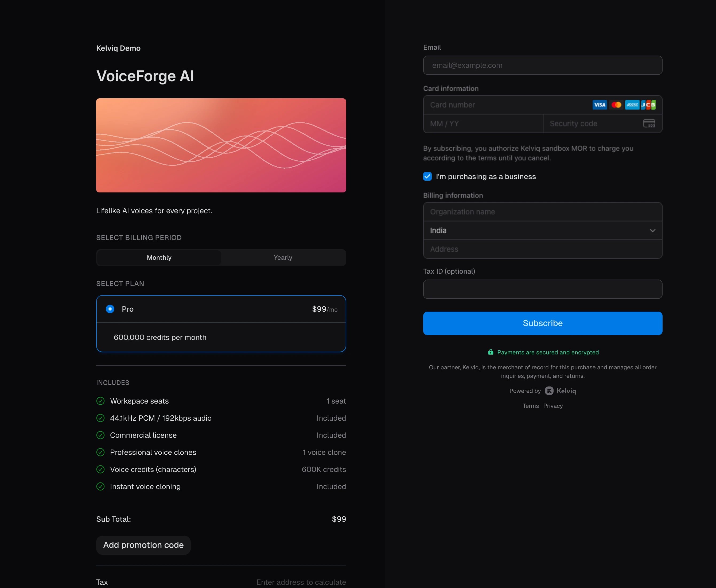Click the Sub Total "$99" amount
The width and height of the screenshot is (716, 588).
tap(339, 519)
